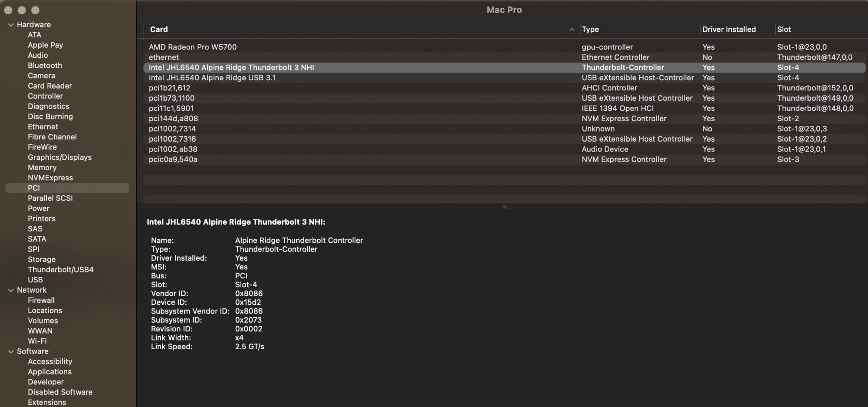Select Disabled Software item

coord(60,392)
